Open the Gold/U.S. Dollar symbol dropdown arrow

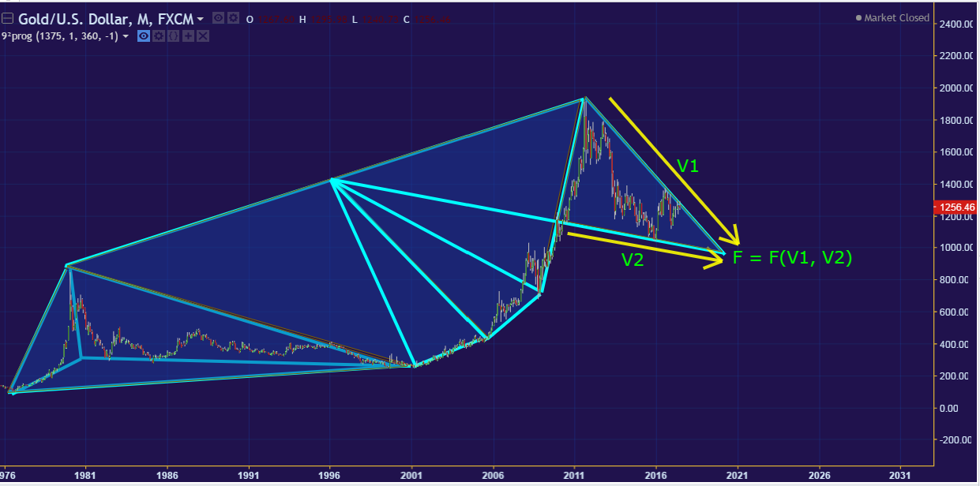[200, 18]
